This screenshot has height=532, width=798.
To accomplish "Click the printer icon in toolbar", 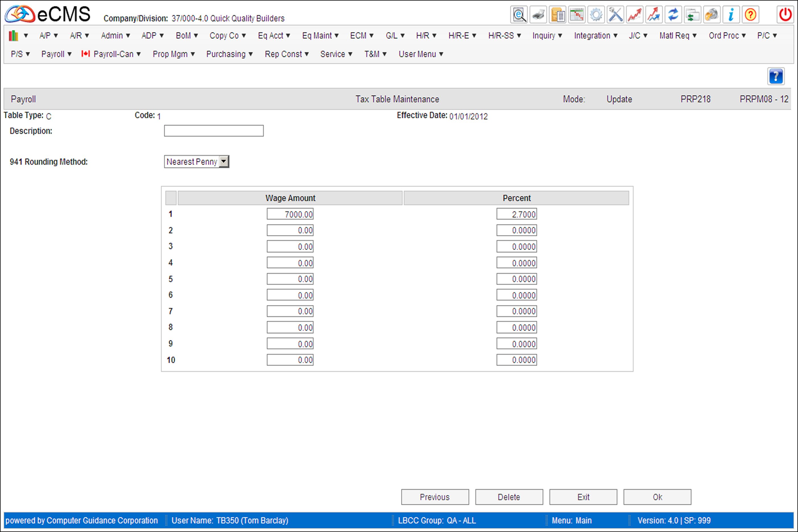I will tap(538, 15).
